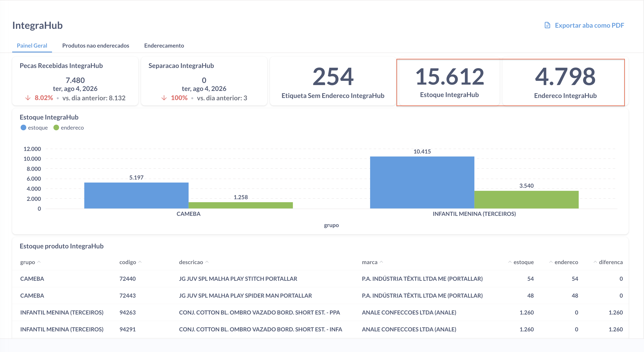Image resolution: width=644 pixels, height=352 pixels.
Task: Open Produtos nao enderecados tab
Action: tap(96, 45)
